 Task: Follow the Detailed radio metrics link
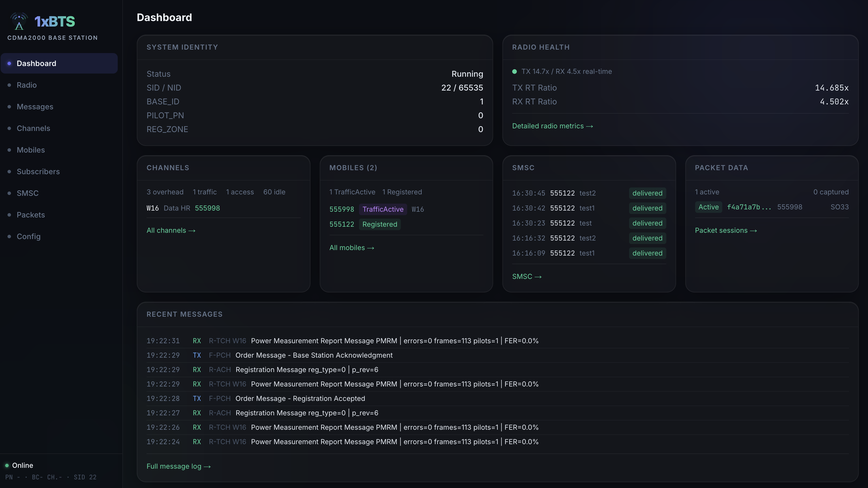click(553, 126)
